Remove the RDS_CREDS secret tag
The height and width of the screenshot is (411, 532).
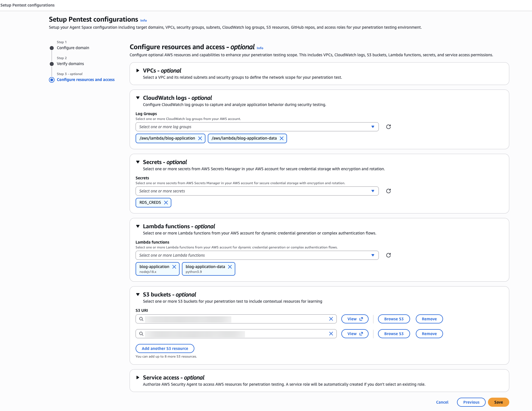click(x=166, y=202)
